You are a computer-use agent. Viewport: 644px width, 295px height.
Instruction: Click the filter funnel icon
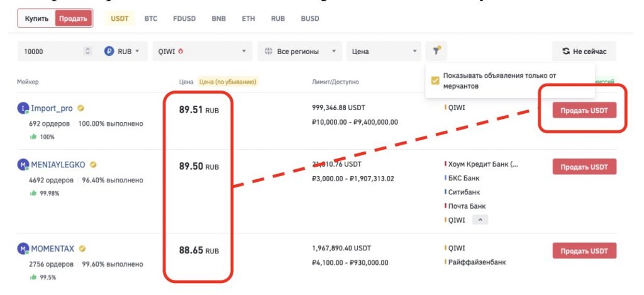436,51
